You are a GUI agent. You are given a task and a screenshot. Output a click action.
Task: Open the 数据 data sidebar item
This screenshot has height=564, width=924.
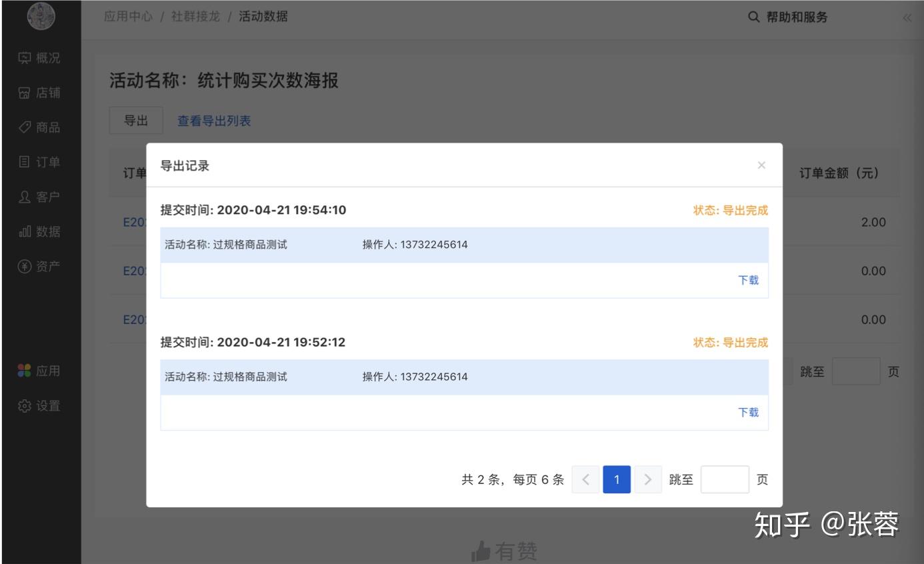click(x=40, y=231)
